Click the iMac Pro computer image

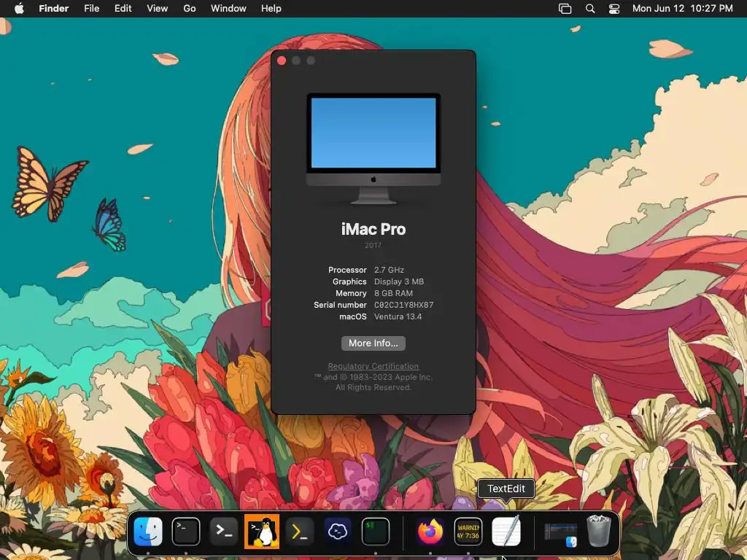[x=373, y=149]
